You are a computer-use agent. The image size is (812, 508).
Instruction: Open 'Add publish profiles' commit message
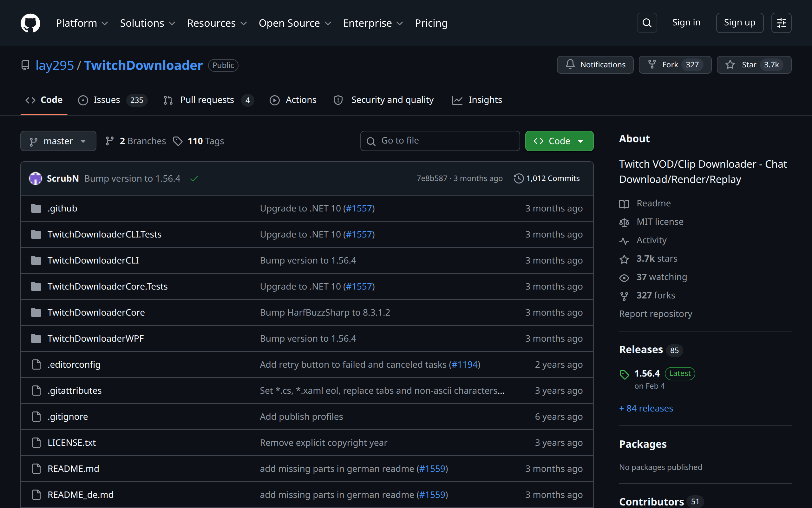(301, 417)
